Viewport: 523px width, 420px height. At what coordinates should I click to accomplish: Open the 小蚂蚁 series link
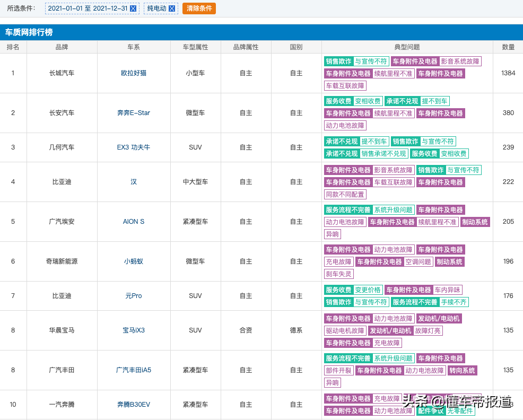click(x=134, y=261)
